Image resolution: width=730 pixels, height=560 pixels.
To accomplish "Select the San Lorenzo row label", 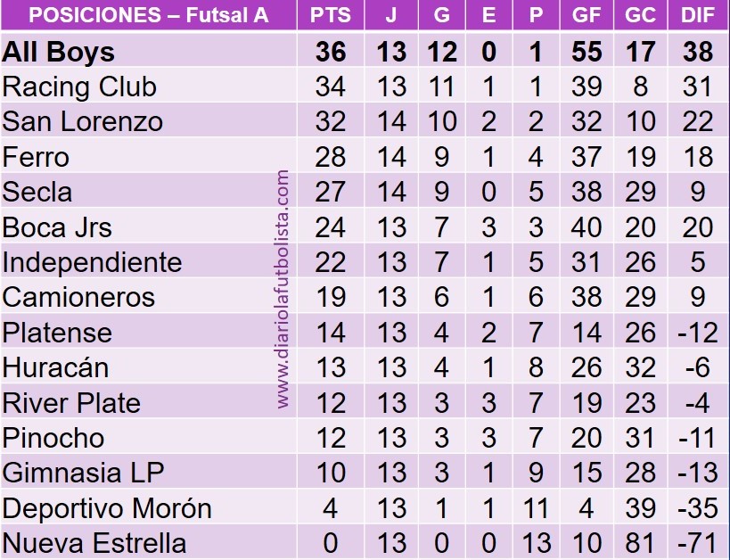I will [x=82, y=121].
